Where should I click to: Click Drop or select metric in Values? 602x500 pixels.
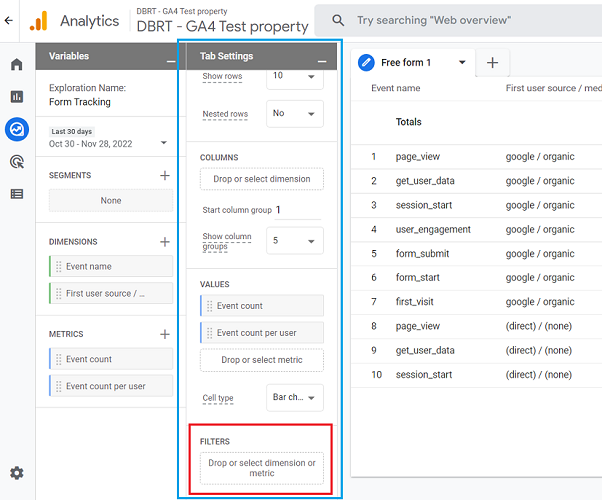[x=262, y=360]
